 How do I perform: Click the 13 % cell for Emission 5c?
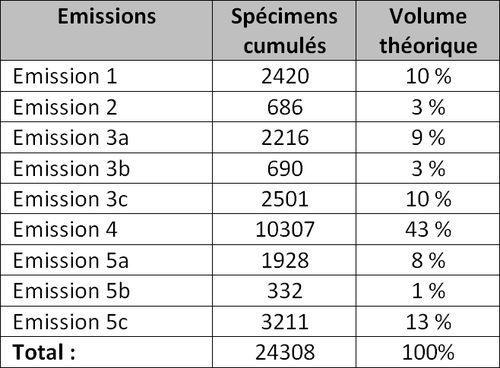[428, 322]
